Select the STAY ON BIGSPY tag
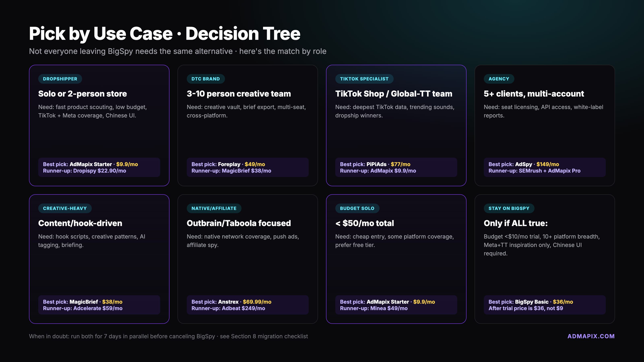Viewport: 644px width, 362px height. [x=509, y=208]
